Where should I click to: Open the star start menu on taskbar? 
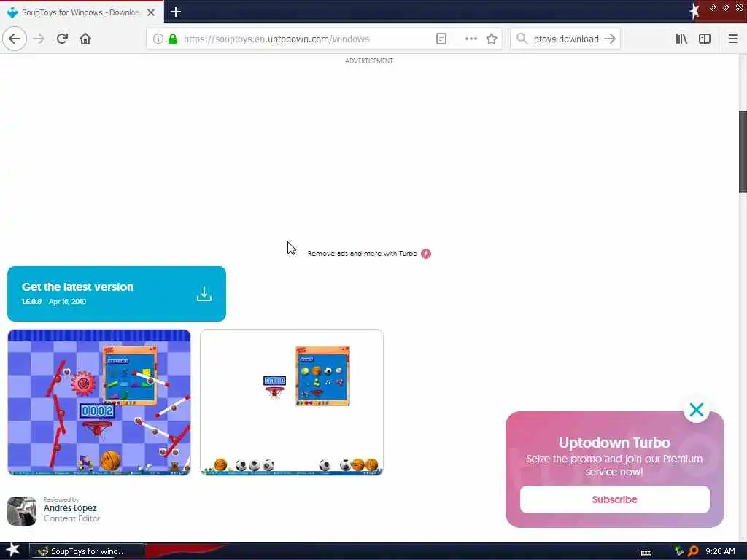pos(13,550)
